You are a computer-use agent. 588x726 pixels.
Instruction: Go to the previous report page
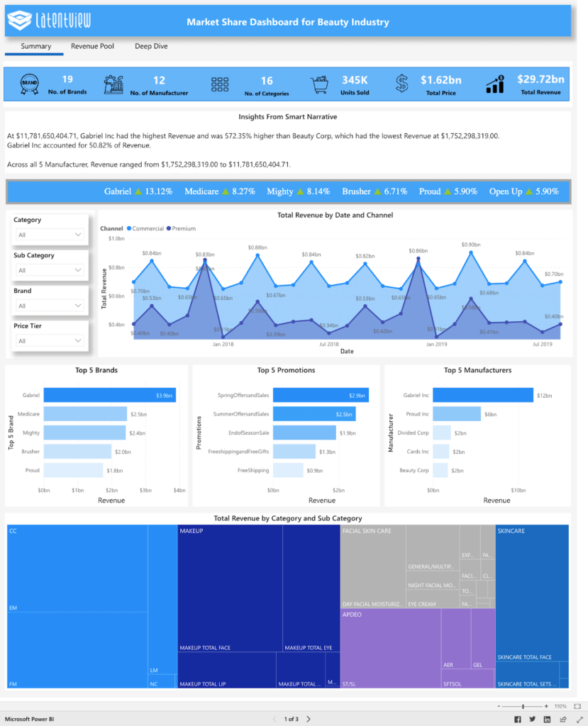(x=274, y=719)
